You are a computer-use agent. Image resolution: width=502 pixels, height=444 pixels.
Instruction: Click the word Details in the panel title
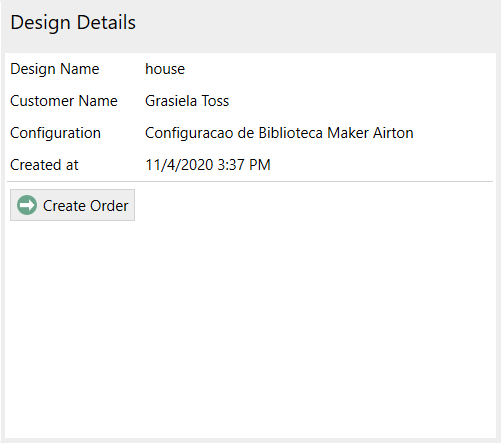point(106,23)
